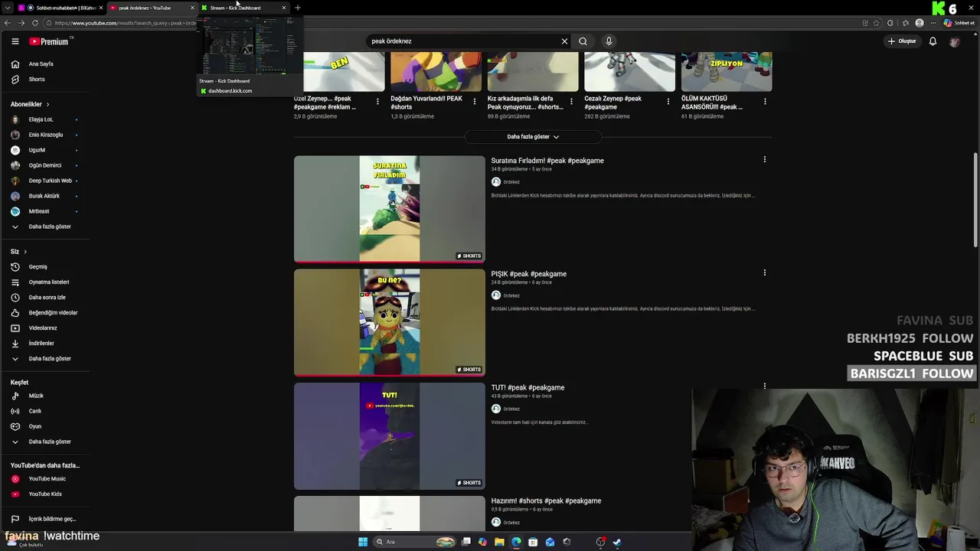
Task: Open Microsoft Store taskbar icon
Action: point(533,542)
